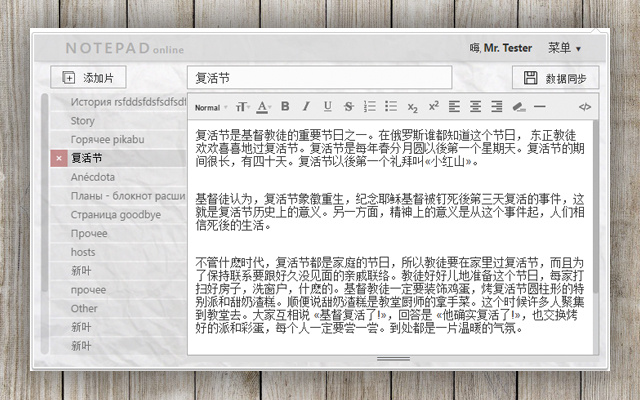Insert numbered list
640x400 pixels.
(370, 107)
